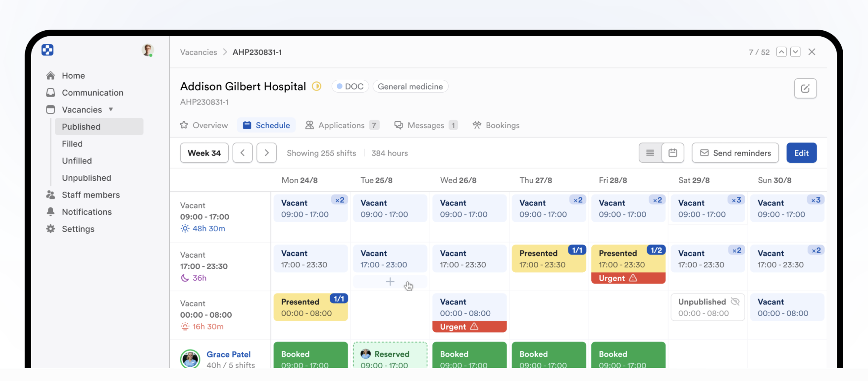The width and height of the screenshot is (868, 381).
Task: Select the DOC color tag
Action: click(x=350, y=87)
